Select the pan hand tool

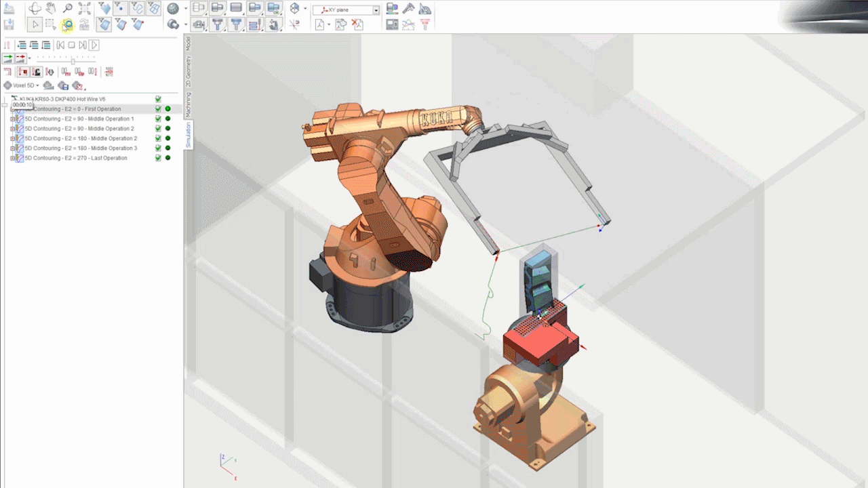pos(51,8)
